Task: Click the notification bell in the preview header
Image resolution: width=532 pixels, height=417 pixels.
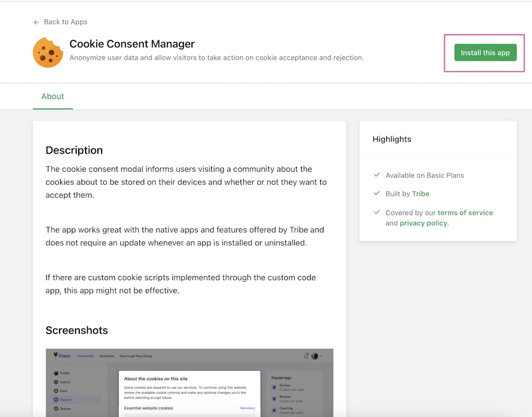Action: click(306, 356)
